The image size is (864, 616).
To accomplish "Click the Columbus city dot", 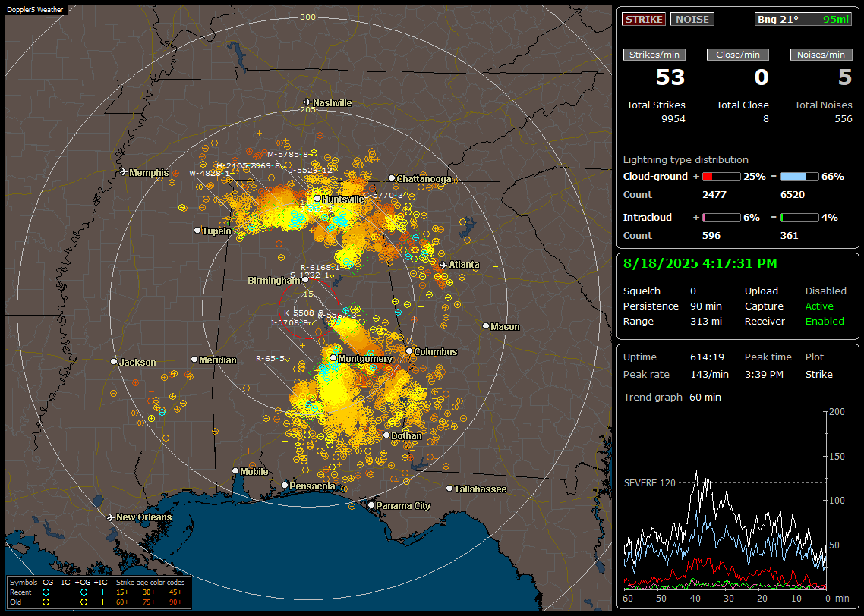I will (x=409, y=350).
